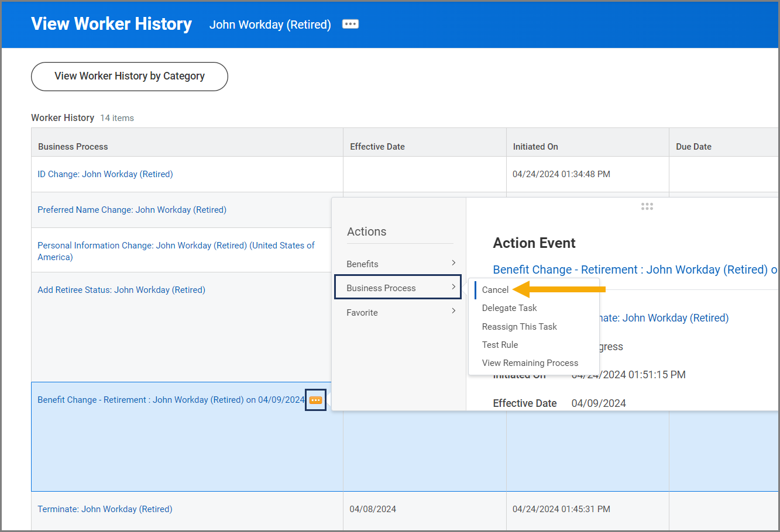Grab the drag handle dots on the popup
The height and width of the screenshot is (532, 780).
[x=647, y=206]
